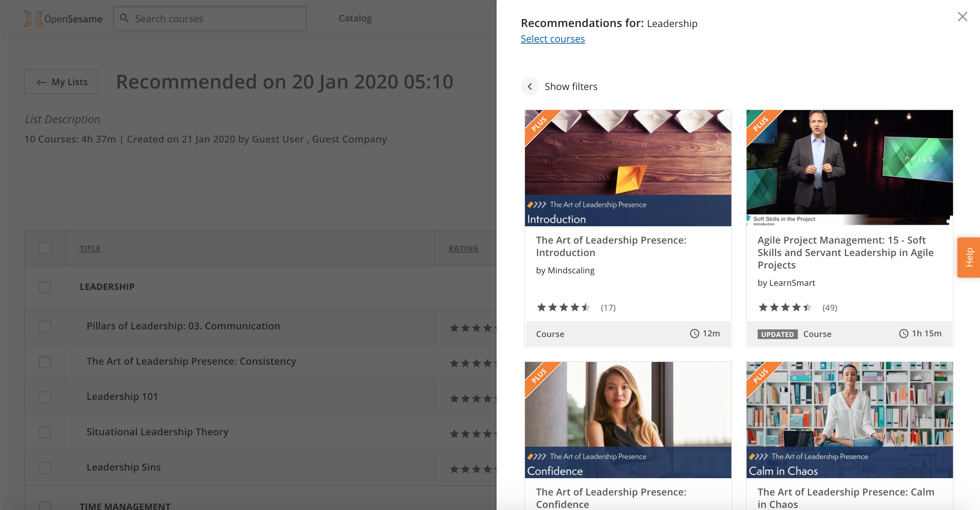Click into the Search courses field
Screen dimensions: 980x510
(210, 18)
